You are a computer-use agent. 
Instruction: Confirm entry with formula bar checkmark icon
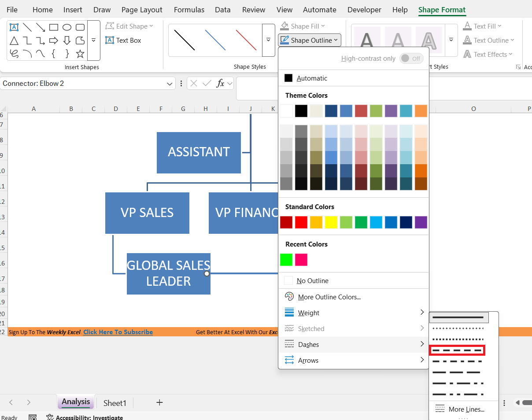[207, 83]
